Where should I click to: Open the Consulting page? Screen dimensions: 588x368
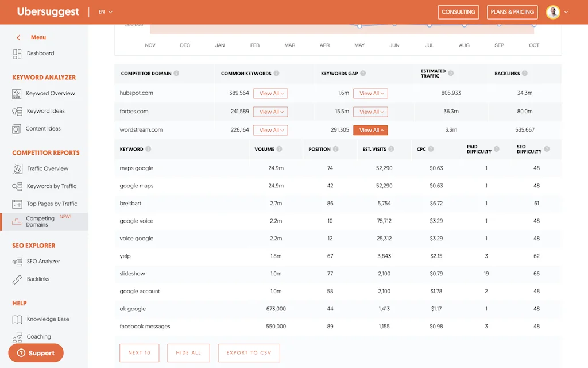pos(458,11)
